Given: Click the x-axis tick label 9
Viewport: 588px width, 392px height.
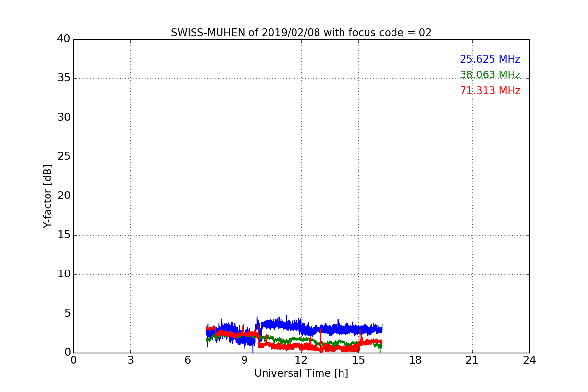Looking at the screenshot, I should (x=245, y=360).
